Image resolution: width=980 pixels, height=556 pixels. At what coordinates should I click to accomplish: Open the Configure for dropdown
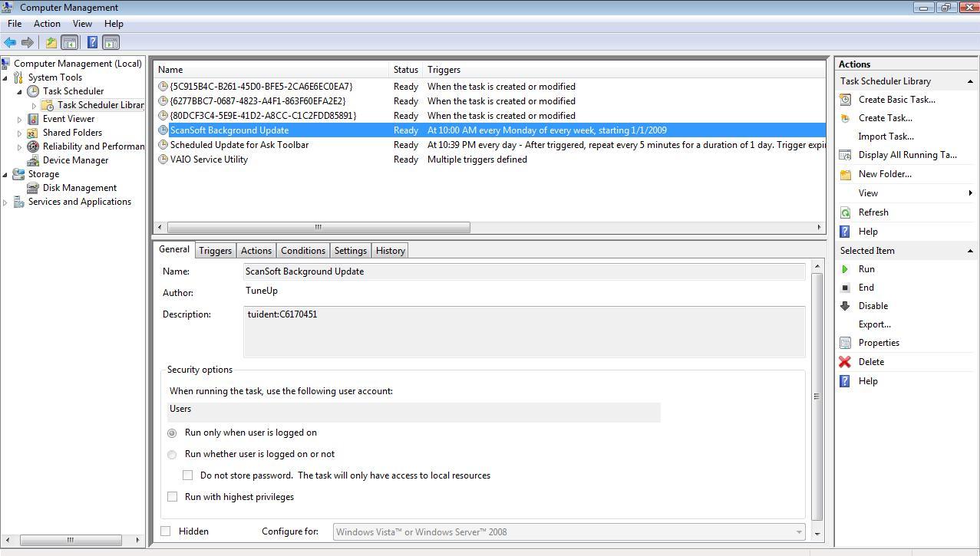tap(569, 531)
